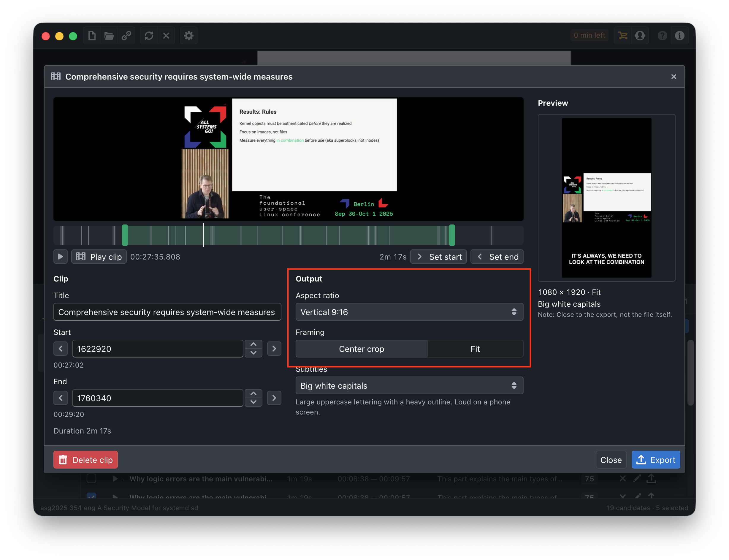This screenshot has height=560, width=729.
Task: Click the Big white capitals text under Preview
Action: click(569, 304)
